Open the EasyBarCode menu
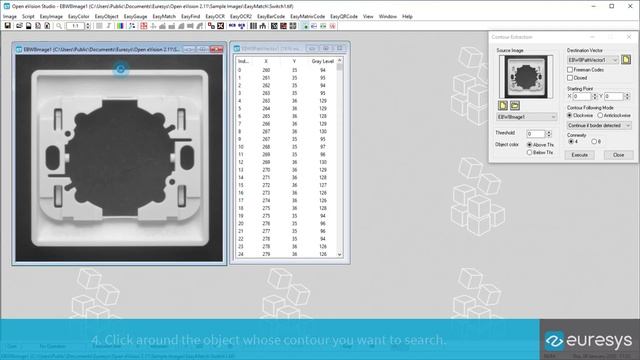 point(271,16)
